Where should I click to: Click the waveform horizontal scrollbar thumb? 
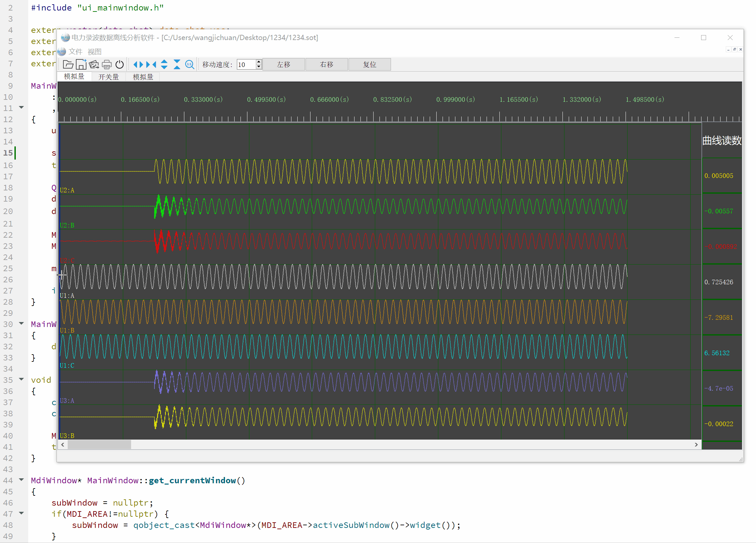[x=99, y=445]
